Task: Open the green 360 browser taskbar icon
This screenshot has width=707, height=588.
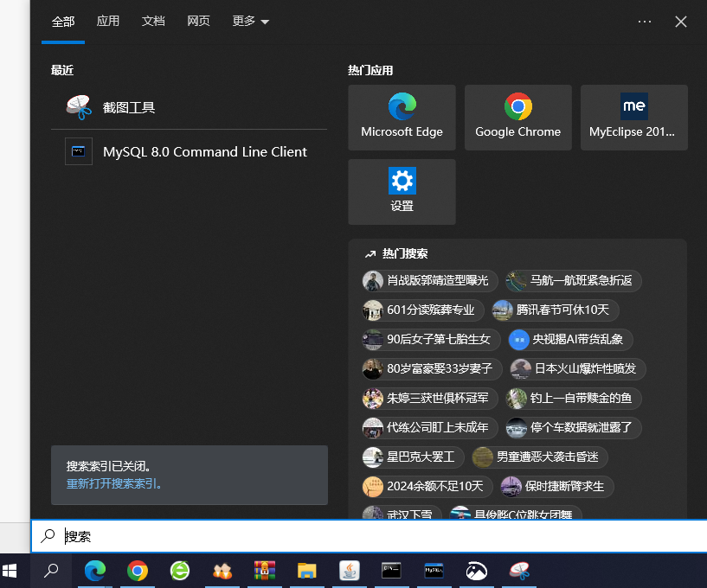Action: pyautogui.click(x=180, y=571)
